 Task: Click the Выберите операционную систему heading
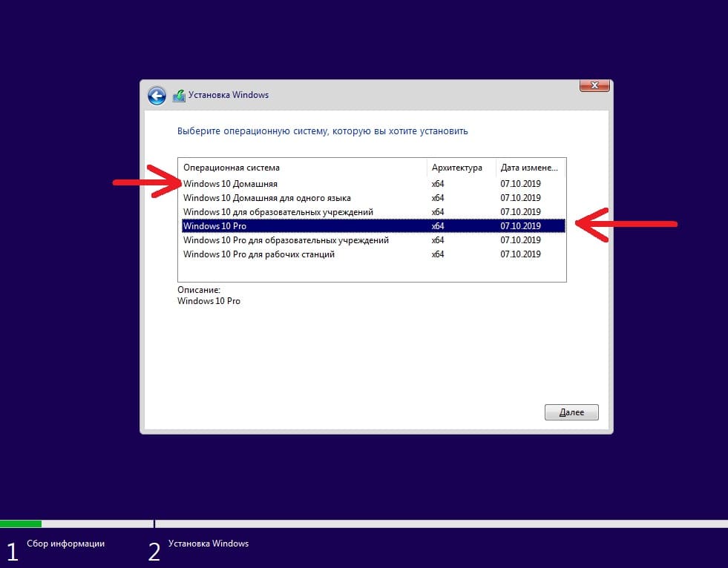(x=323, y=131)
